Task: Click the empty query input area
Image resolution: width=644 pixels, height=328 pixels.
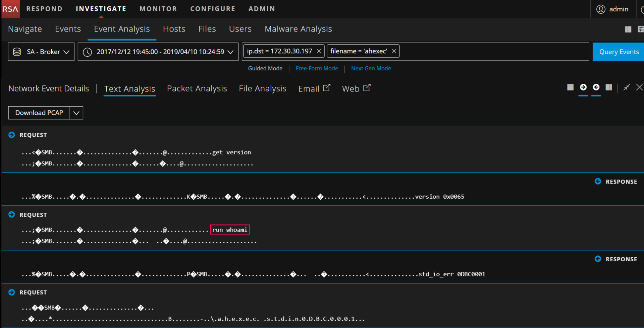Action: pos(493,52)
